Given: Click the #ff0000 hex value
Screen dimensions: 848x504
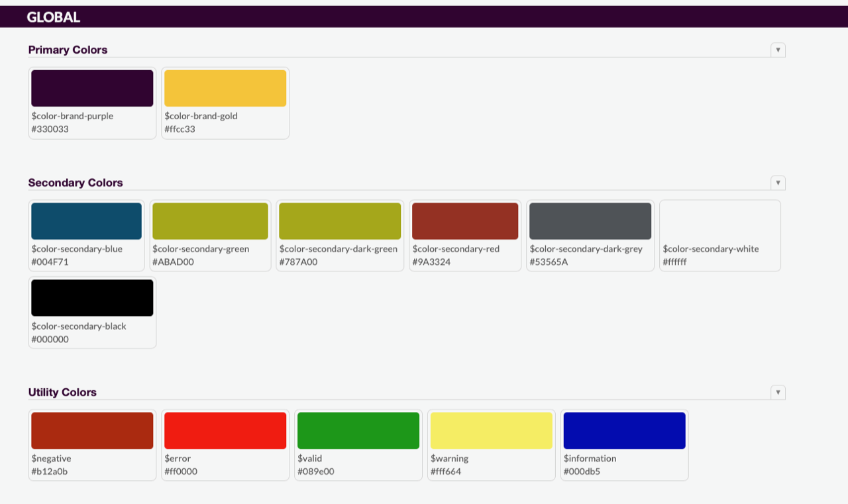Looking at the screenshot, I should click(181, 472).
